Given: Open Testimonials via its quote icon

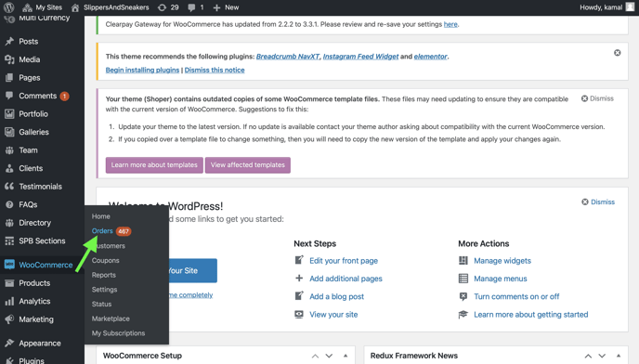Looking at the screenshot, I should (9, 187).
